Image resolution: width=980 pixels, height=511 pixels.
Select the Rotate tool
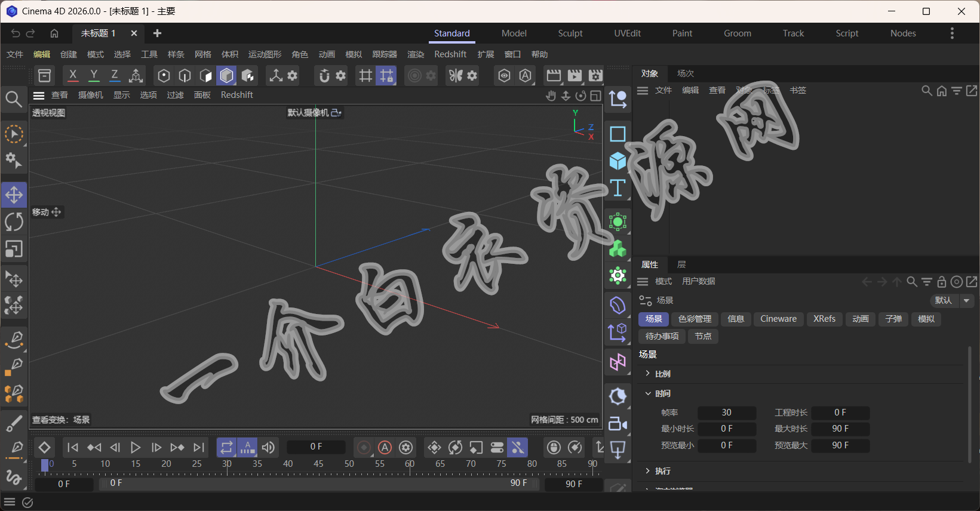tap(14, 222)
